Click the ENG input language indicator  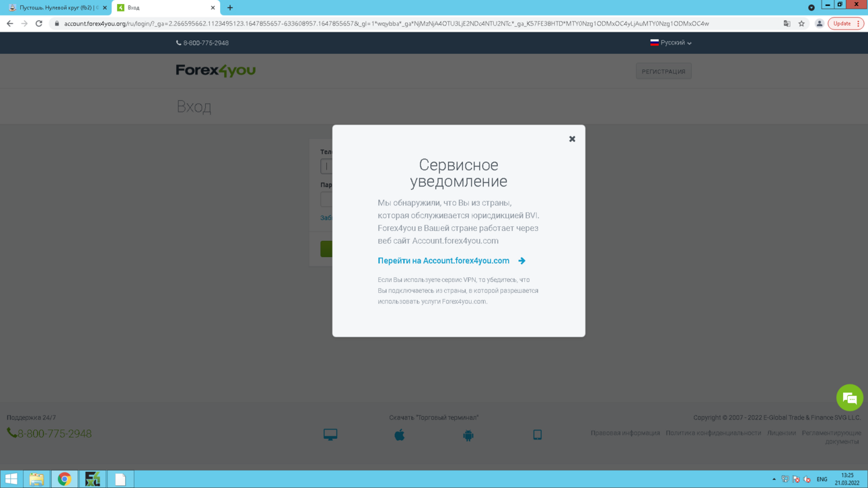[822, 479]
